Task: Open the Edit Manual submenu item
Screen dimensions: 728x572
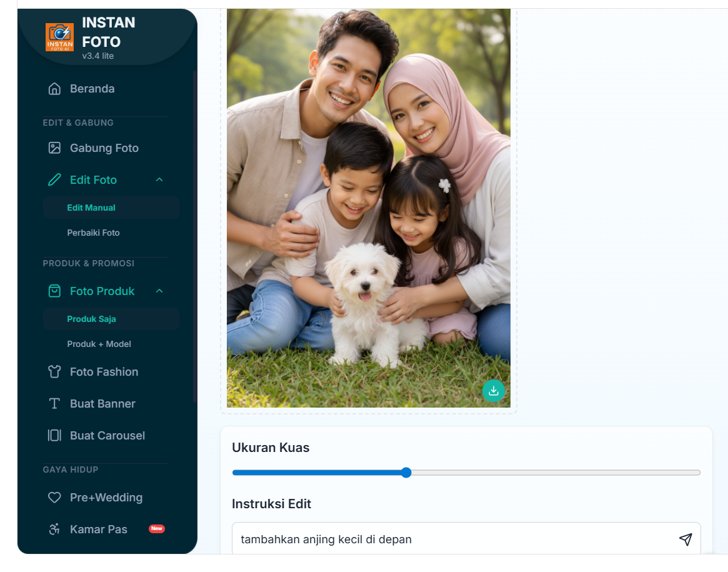Action: [91, 208]
